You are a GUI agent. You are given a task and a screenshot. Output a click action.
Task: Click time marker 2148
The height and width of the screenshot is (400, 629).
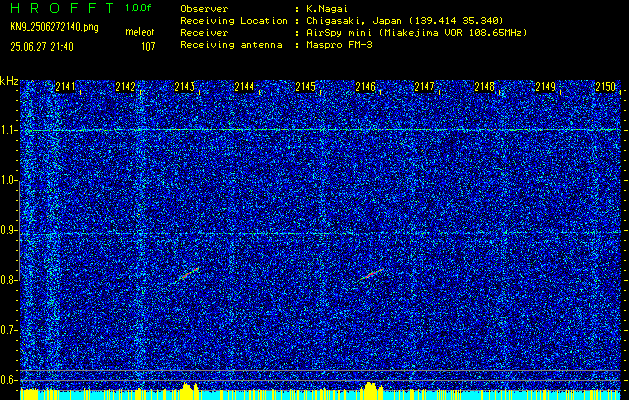pyautogui.click(x=485, y=87)
